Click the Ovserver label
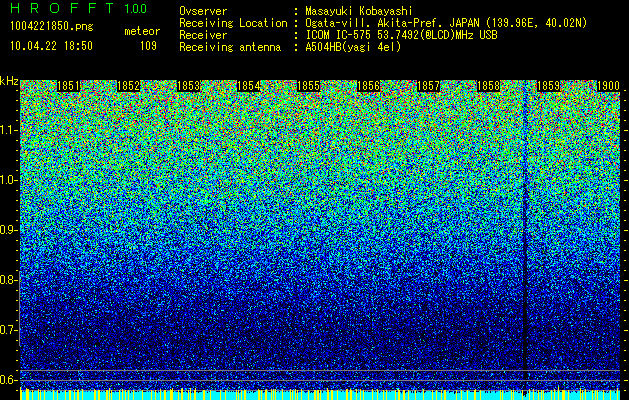This screenshot has height=400, width=629. point(203,11)
